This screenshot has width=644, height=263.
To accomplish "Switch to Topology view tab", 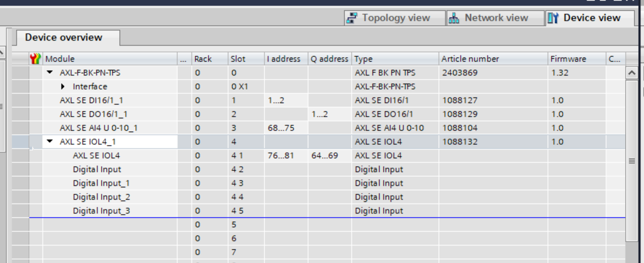I will [x=395, y=18].
